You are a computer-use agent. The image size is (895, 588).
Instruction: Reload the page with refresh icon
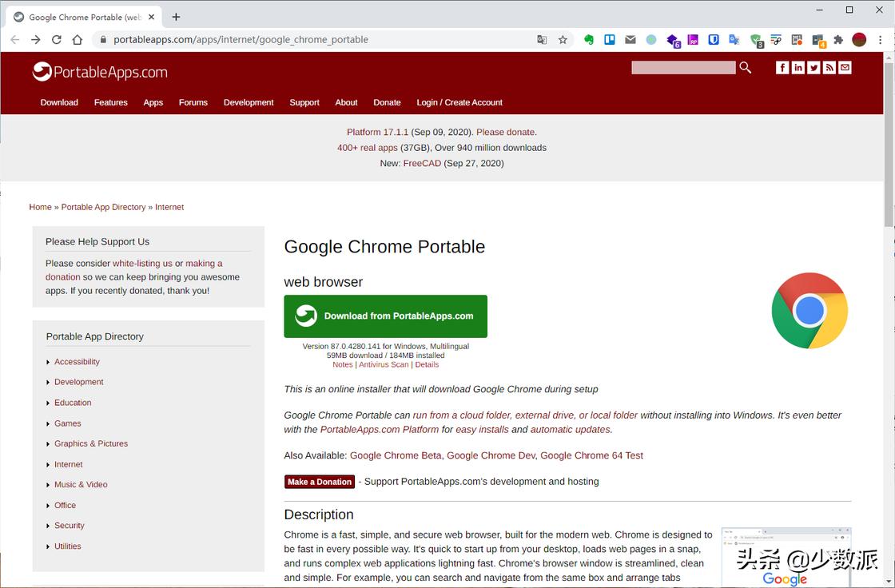(x=57, y=39)
